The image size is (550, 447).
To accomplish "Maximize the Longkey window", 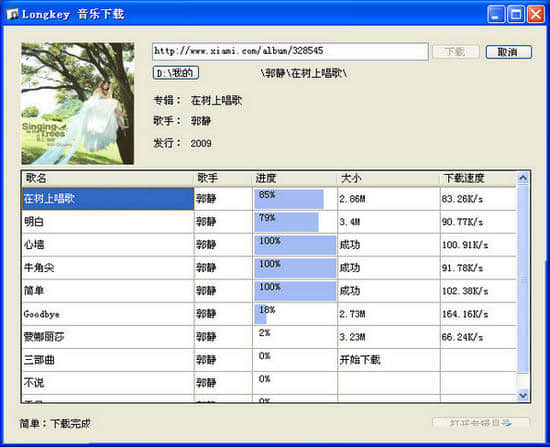I will (516, 14).
